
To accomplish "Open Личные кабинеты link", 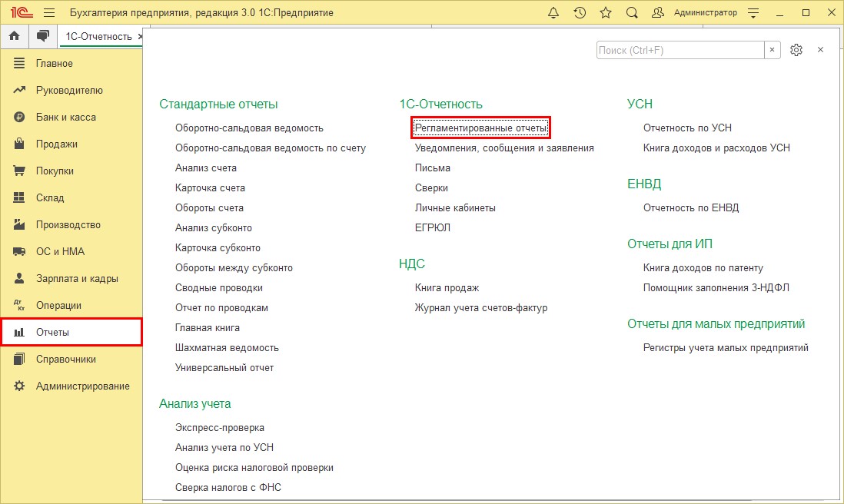I will (x=455, y=207).
